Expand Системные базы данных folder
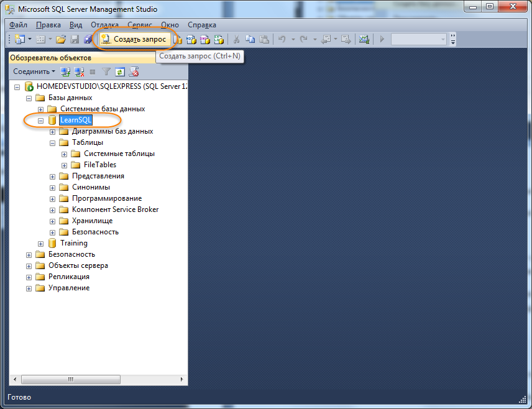The width and height of the screenshot is (532, 409). [x=41, y=109]
